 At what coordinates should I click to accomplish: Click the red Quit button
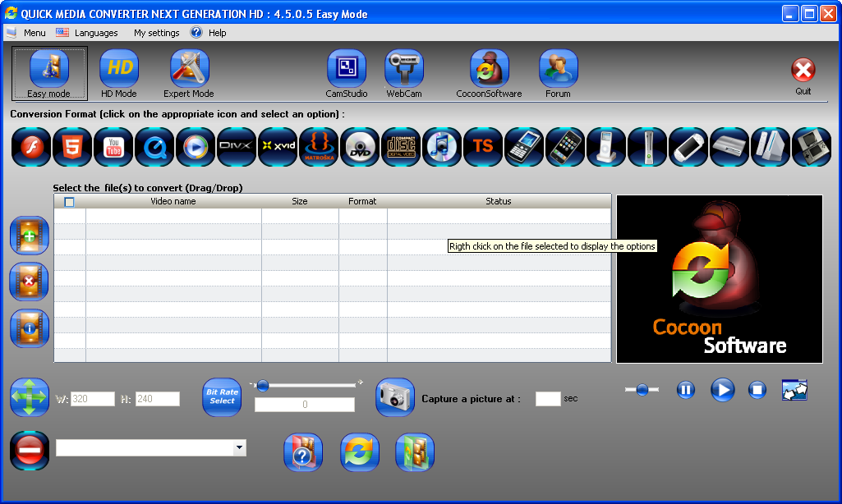point(803,70)
